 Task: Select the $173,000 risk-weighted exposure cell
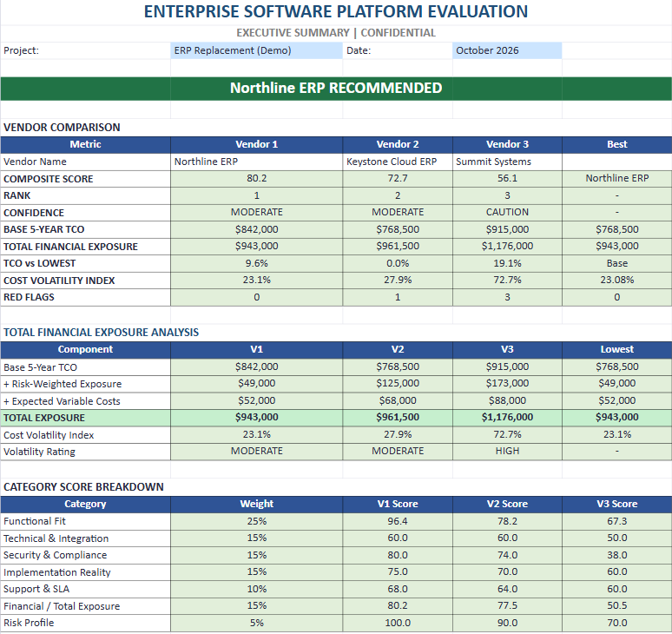(507, 384)
